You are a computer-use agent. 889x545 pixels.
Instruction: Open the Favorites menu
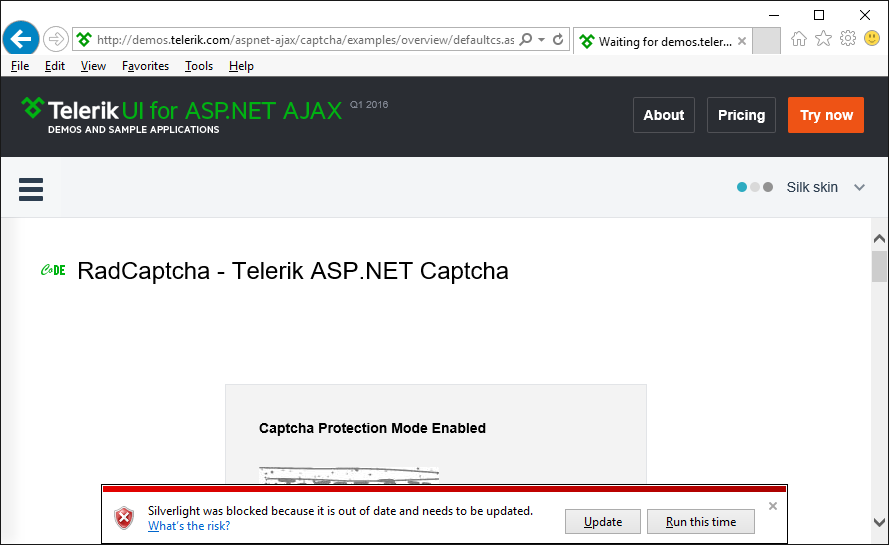point(145,66)
